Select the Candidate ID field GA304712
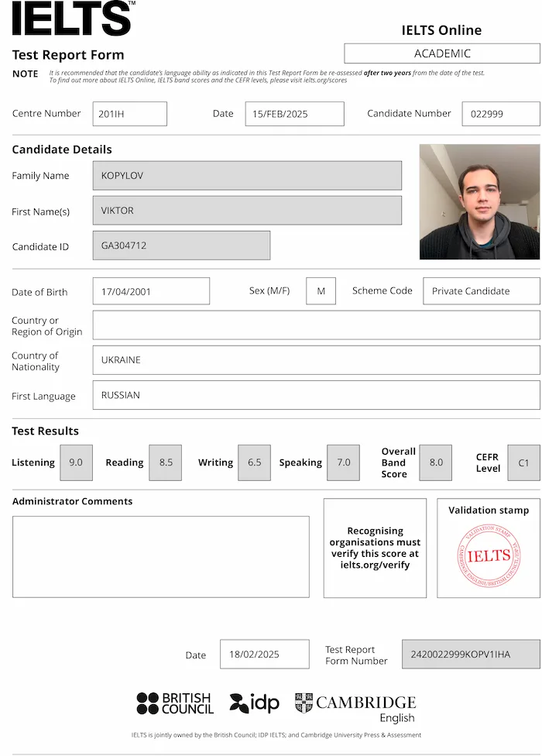This screenshot has width=542, height=756. point(181,246)
